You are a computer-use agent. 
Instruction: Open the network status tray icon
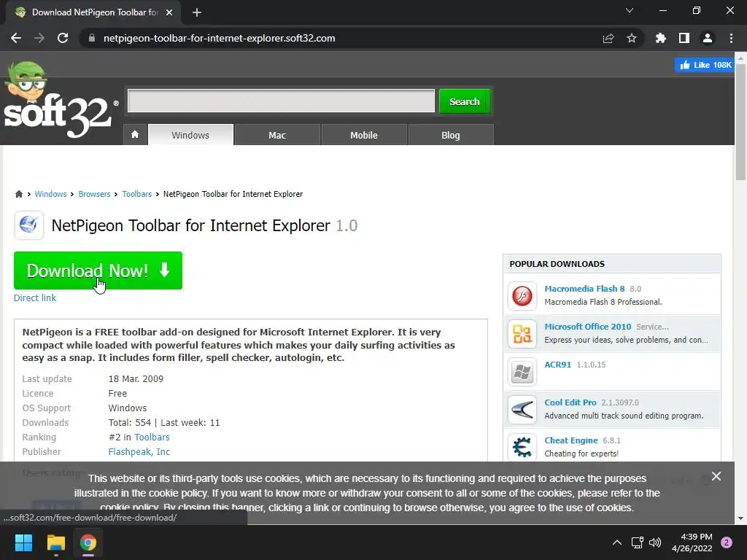click(x=638, y=542)
